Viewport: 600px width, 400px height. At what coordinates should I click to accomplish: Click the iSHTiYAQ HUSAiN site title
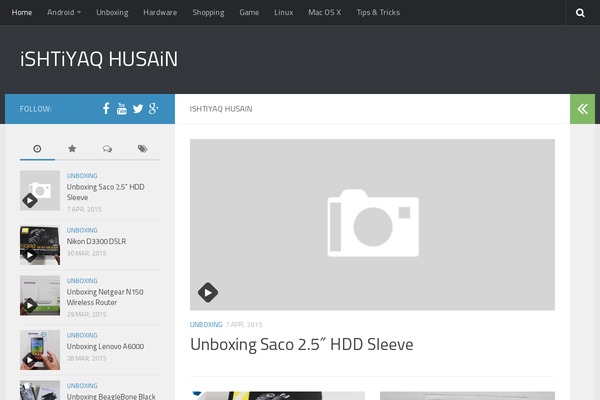(x=99, y=59)
